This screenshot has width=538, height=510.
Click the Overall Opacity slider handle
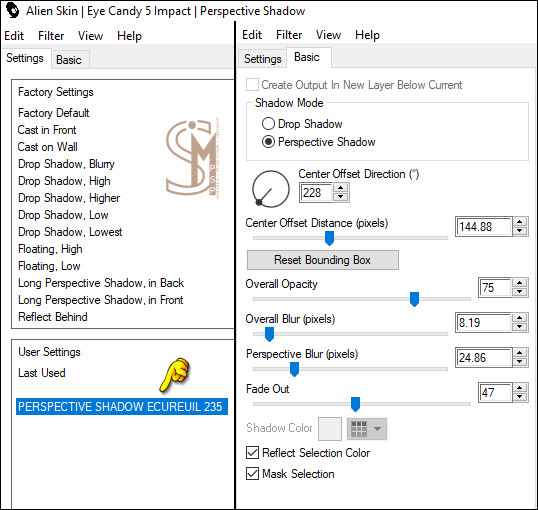pos(414,299)
